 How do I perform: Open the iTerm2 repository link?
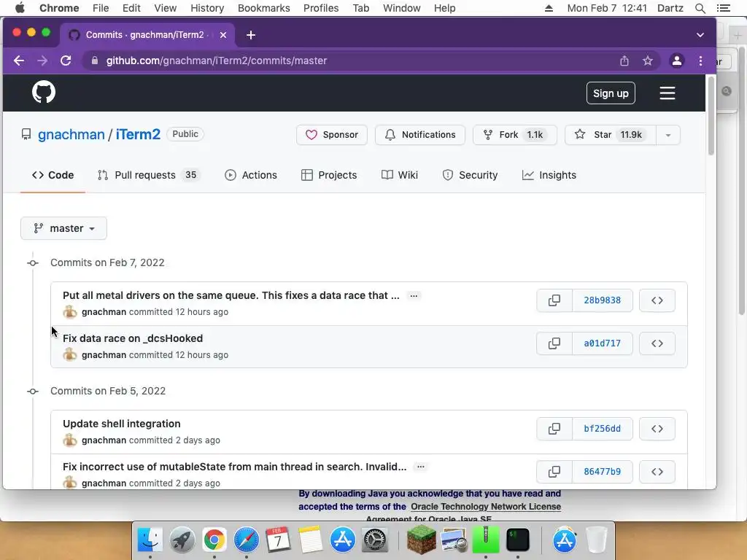click(x=138, y=134)
